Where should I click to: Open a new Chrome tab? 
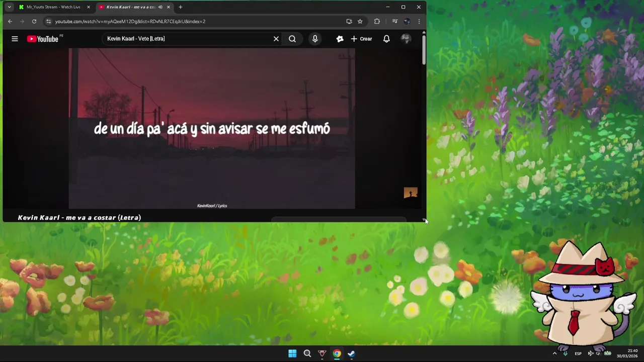coord(181,7)
